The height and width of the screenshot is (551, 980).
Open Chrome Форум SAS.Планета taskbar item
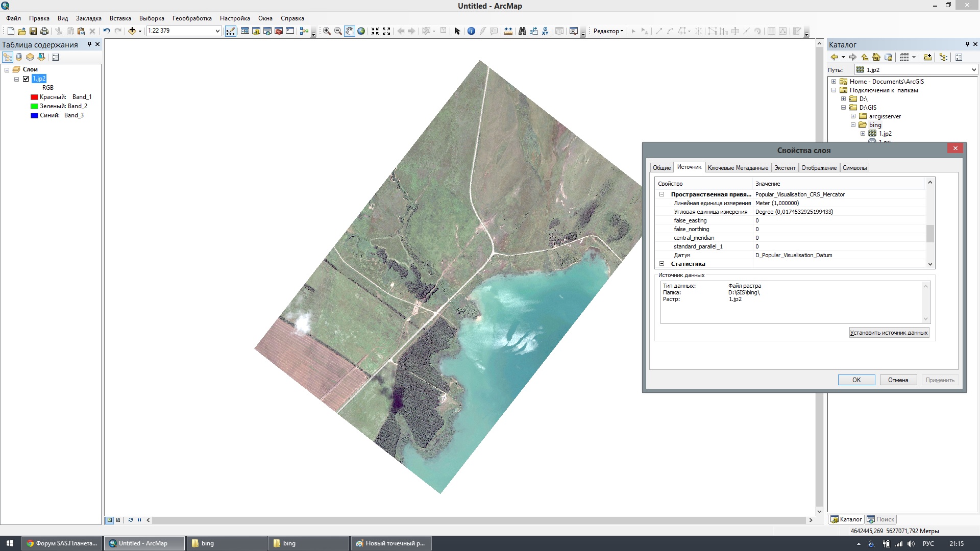click(x=62, y=543)
